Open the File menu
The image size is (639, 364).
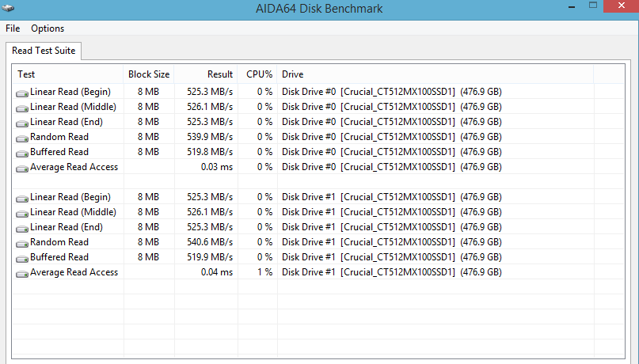click(x=13, y=28)
